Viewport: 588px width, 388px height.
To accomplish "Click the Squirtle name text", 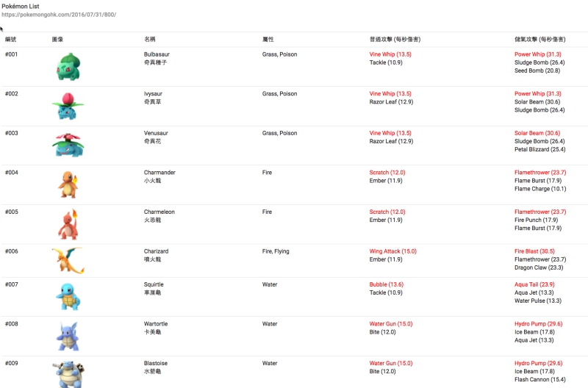I will point(154,284).
